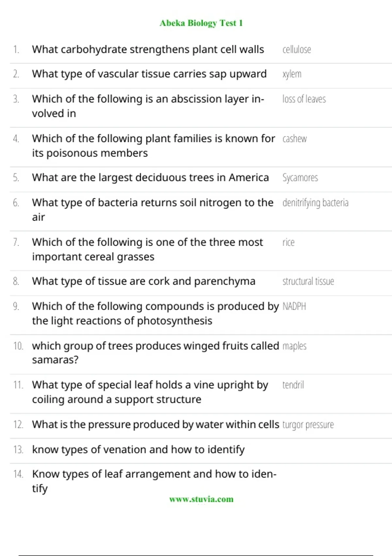
Task: Click the 'Abeka Biology Test 1' title
Action: point(201,23)
